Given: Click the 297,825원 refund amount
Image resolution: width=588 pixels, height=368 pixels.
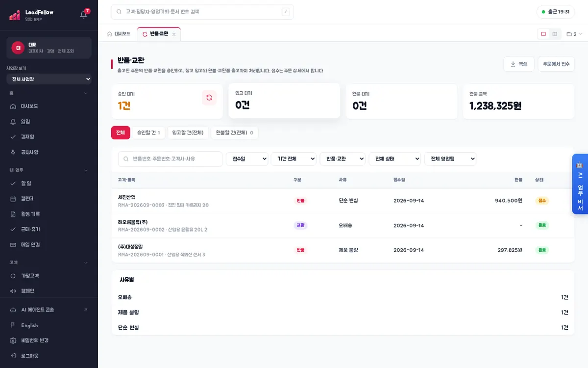Looking at the screenshot, I should (510, 250).
